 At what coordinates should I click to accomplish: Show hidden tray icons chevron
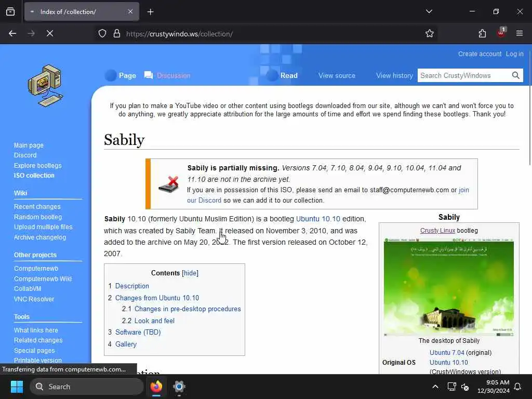point(435,387)
